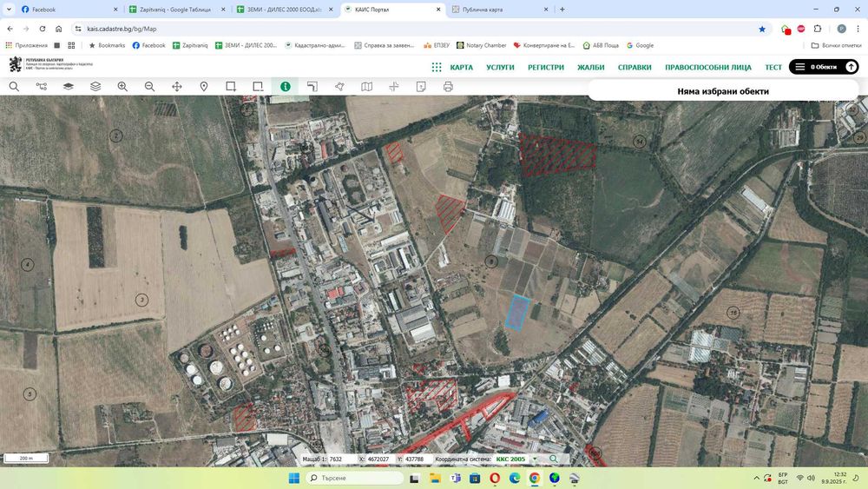
Task: Open a new browser tab
Action: (x=562, y=10)
